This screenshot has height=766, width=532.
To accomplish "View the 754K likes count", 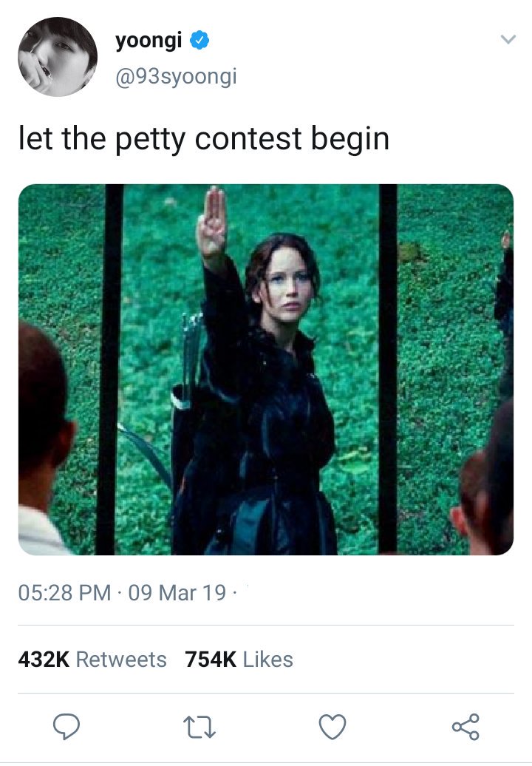I will point(211,660).
